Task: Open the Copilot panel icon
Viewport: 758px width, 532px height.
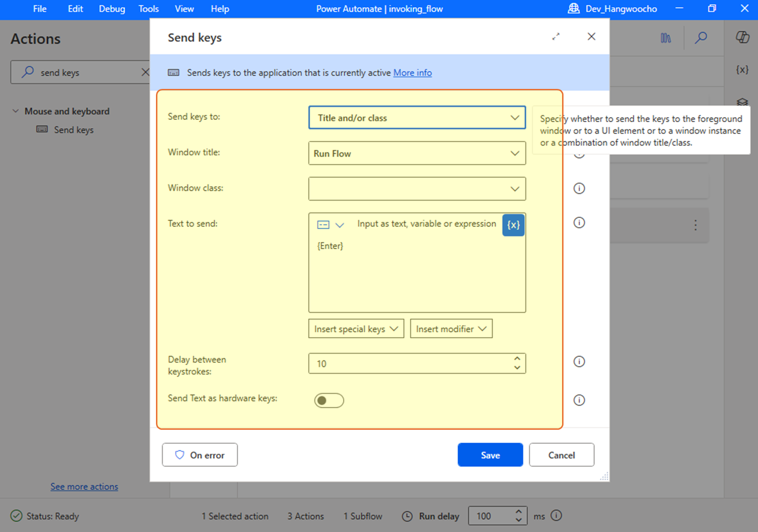Action: coord(742,37)
